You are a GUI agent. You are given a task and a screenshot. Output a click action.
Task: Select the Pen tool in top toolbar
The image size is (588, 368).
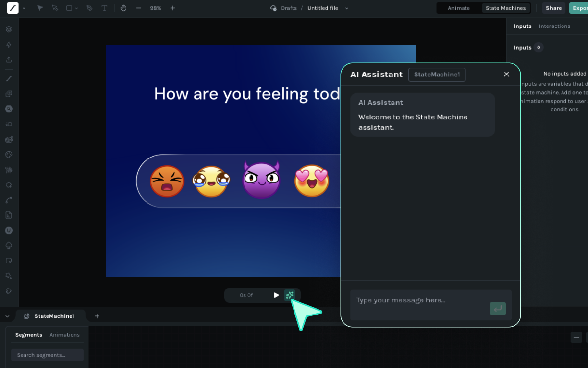(x=89, y=8)
